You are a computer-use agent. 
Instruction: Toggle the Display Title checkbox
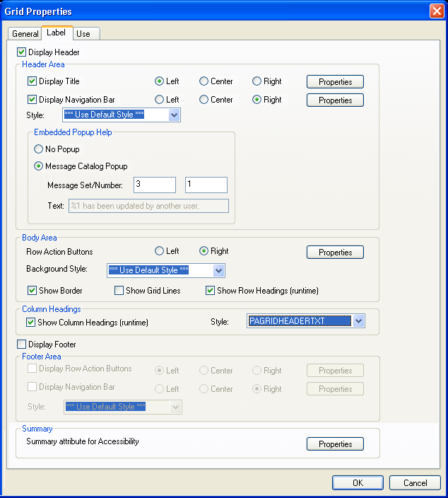(x=32, y=81)
